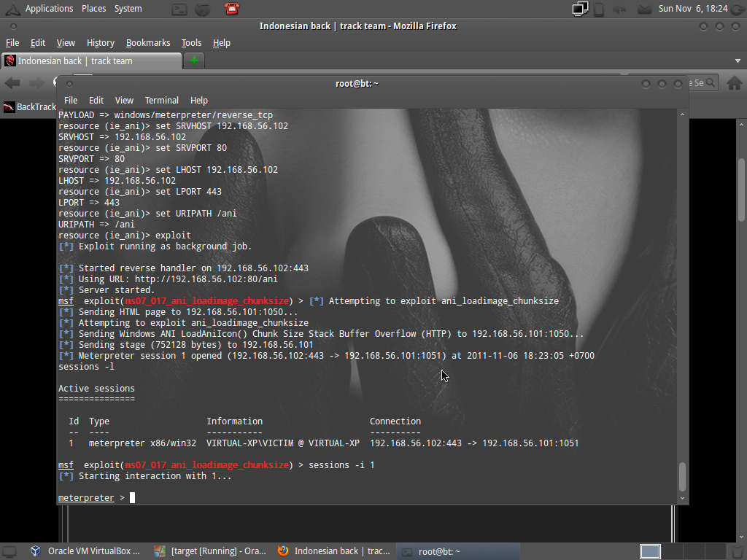
Task: Click the terminal scrollbar thumb
Action: 682,476
